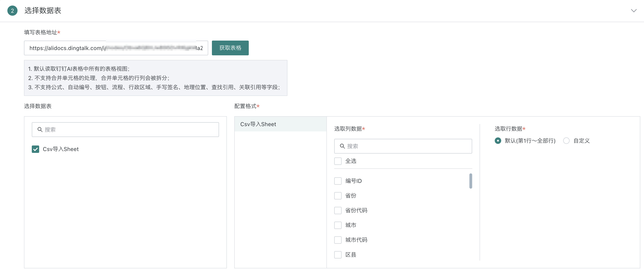
Task: Click search icon in data table list
Action: point(40,130)
